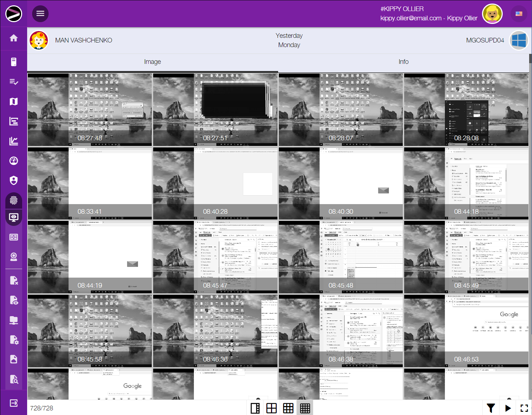This screenshot has height=415, width=532.
Task: Toggle fullscreen mode
Action: click(524, 408)
